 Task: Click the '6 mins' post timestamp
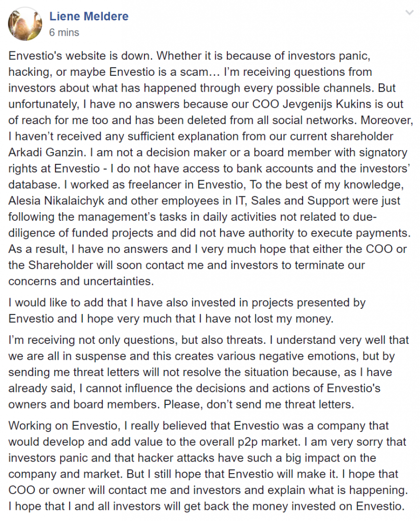tap(64, 32)
